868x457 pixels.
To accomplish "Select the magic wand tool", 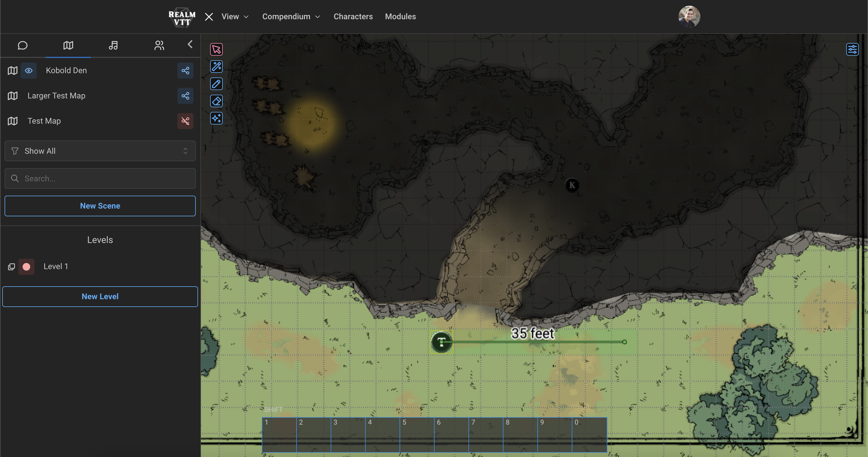I will (x=216, y=67).
